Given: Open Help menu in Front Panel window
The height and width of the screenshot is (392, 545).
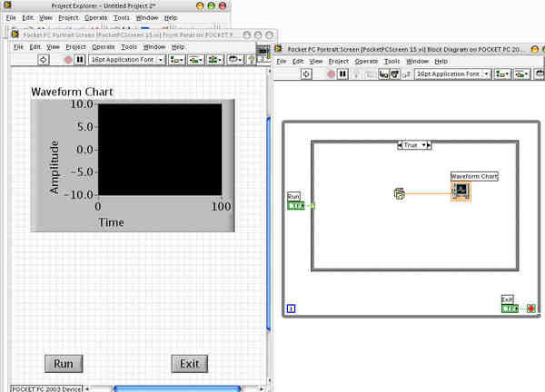Looking at the screenshot, I should 178,47.
